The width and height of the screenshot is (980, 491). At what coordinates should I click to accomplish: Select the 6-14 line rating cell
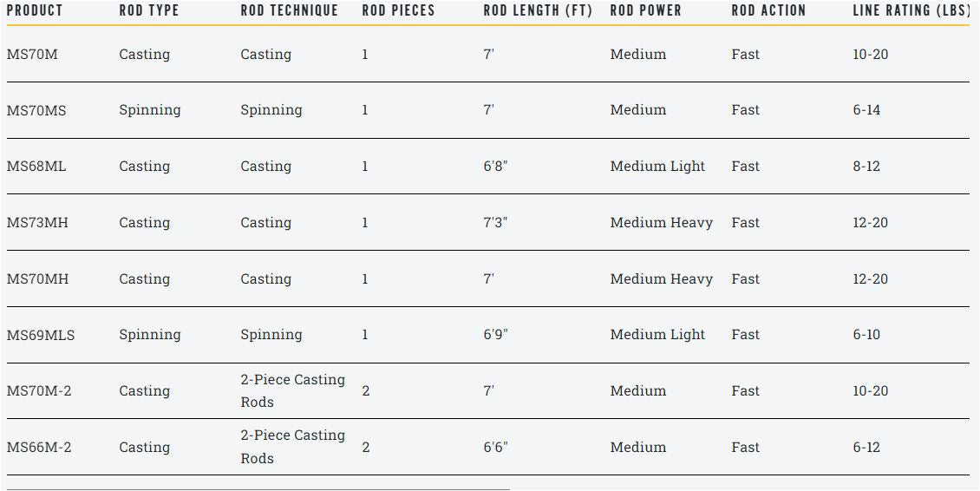tap(866, 110)
